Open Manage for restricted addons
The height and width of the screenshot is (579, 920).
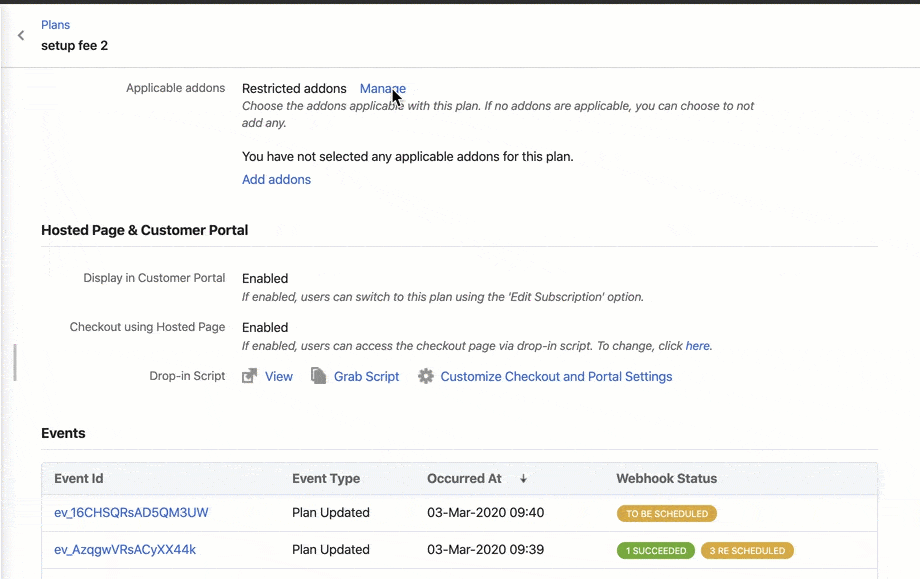pyautogui.click(x=382, y=88)
